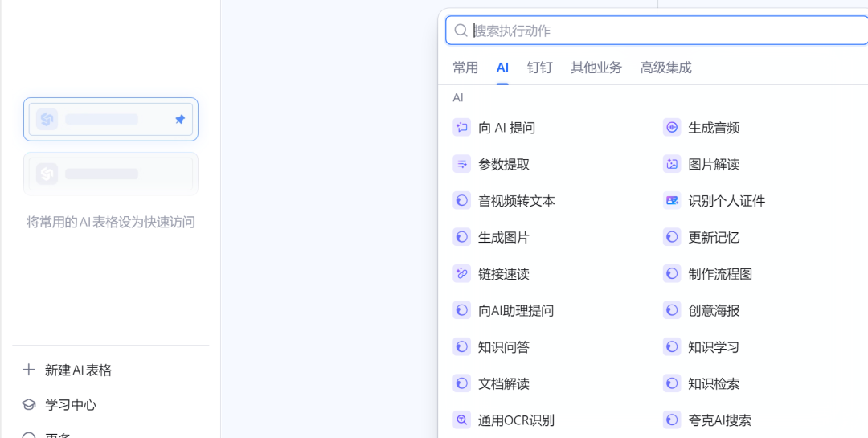Click the plus icon beside 新建 AI 表格
Viewport: 868px width, 438px height.
(x=28, y=370)
